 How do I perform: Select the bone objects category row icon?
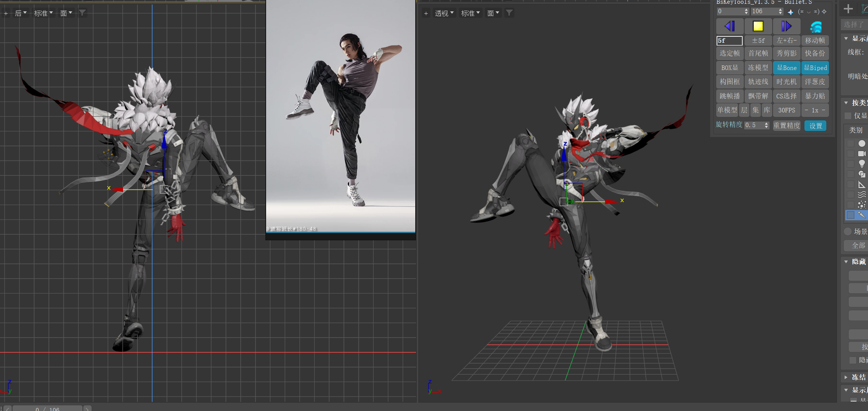862,215
